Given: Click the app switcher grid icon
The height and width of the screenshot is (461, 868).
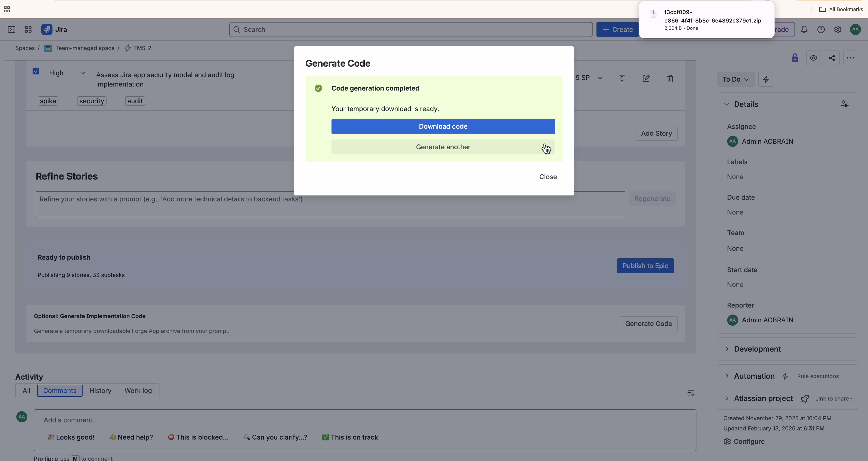Looking at the screenshot, I should (28, 30).
